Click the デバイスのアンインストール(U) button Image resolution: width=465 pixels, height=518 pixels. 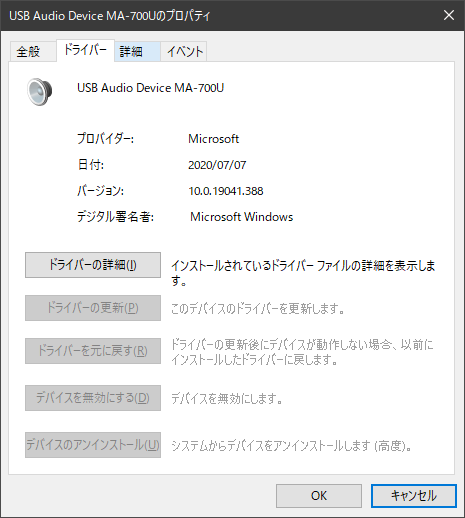pyautogui.click(x=93, y=445)
